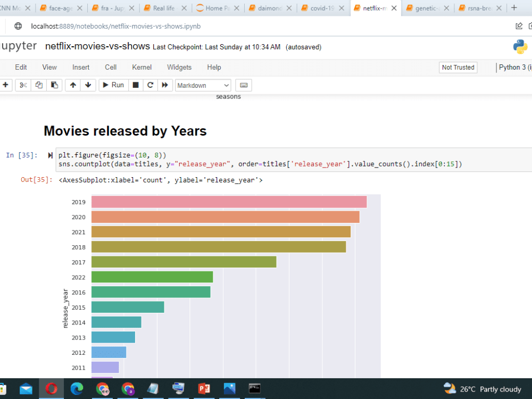Interrupt the kernel with the stop icon
Viewport: 532px width, 399px height.
coord(135,85)
